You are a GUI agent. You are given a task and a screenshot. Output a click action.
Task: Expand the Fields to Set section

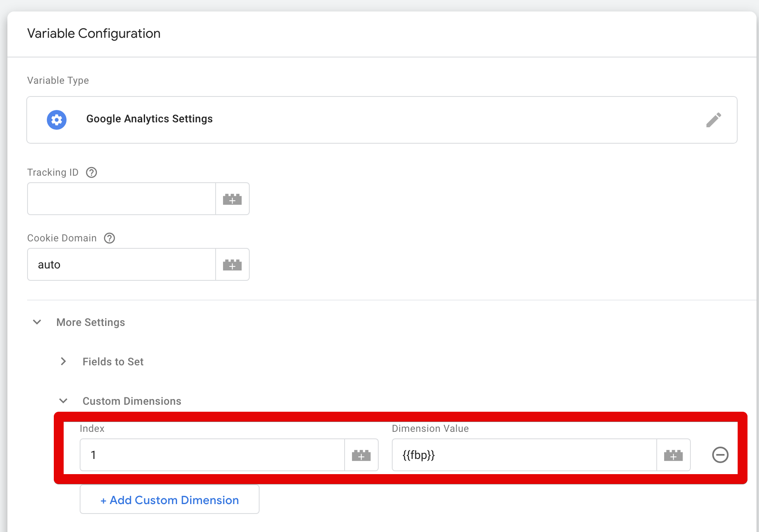click(x=63, y=362)
